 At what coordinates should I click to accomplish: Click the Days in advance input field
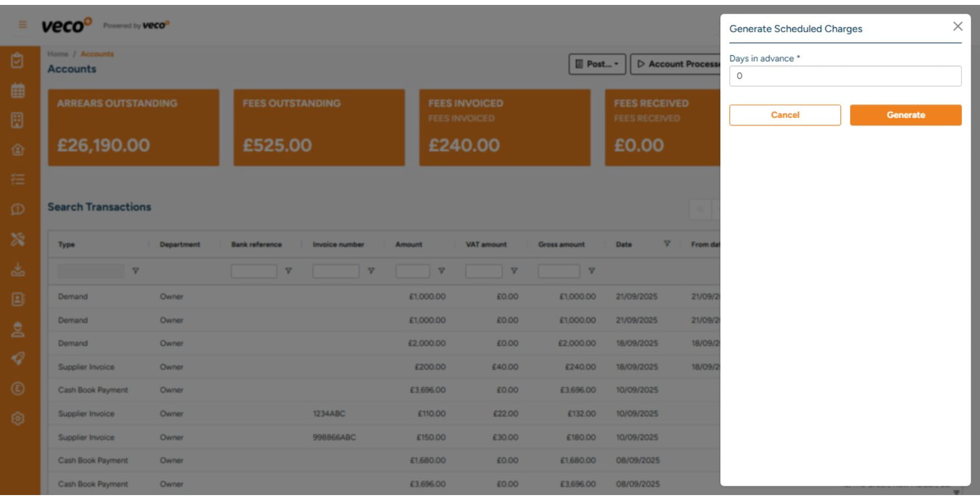(845, 76)
